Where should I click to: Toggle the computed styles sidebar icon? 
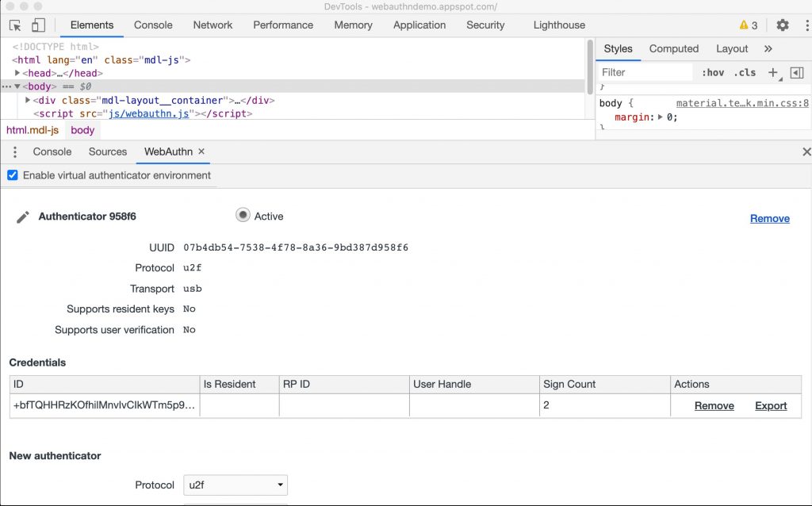click(x=797, y=73)
